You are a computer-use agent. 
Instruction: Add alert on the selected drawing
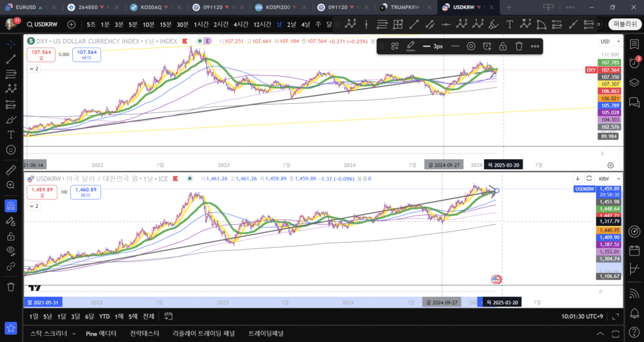(x=487, y=47)
